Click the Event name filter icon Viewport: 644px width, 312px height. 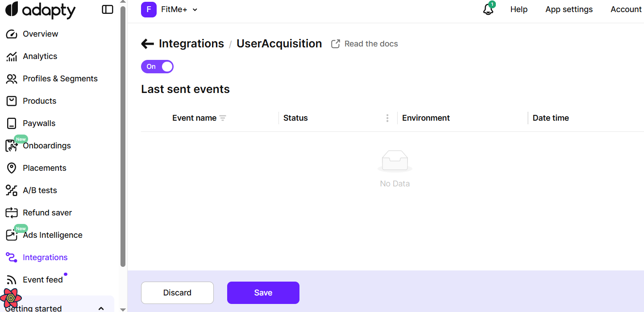(223, 118)
